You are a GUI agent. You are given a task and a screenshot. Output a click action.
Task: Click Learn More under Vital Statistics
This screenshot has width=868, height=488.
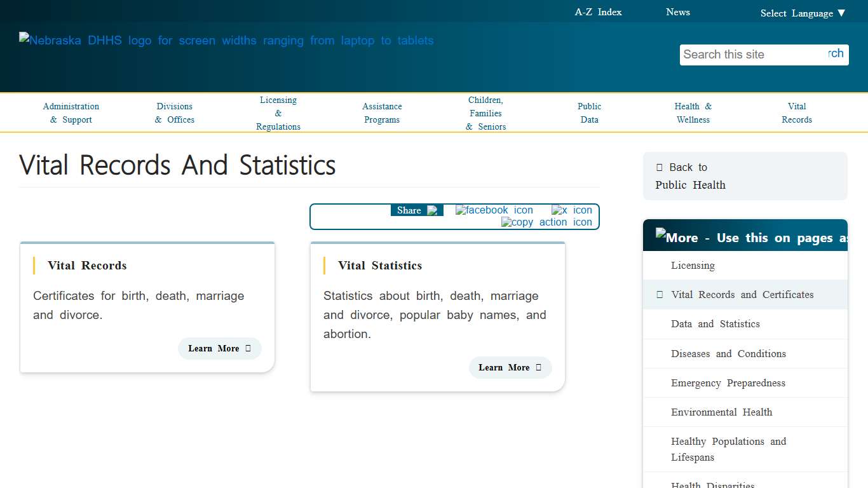[x=510, y=367]
